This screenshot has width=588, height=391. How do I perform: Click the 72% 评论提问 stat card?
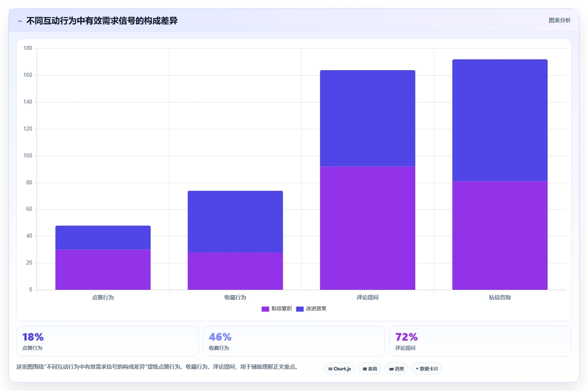click(x=480, y=341)
